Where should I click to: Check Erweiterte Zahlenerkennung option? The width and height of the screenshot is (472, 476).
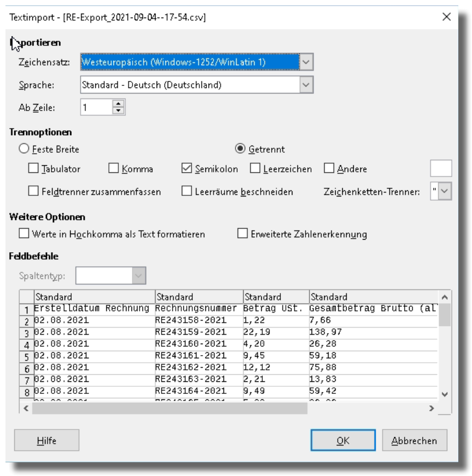coord(243,234)
